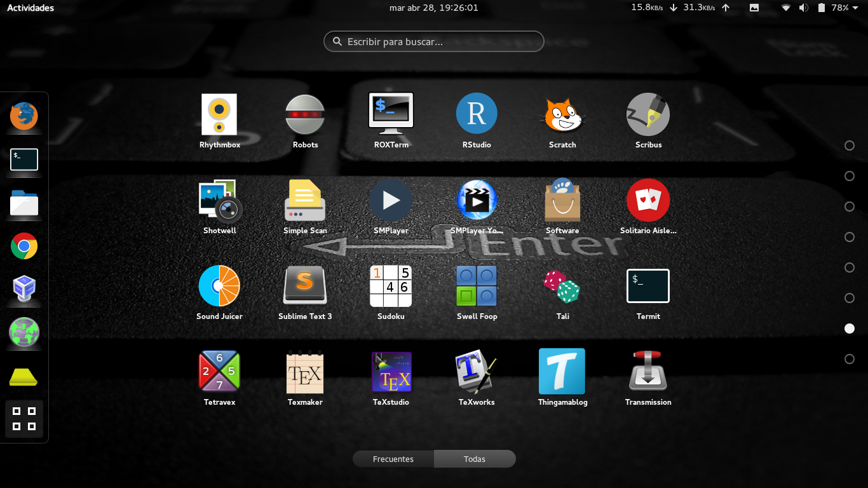Open Texmaker
Viewport: 868px width, 488px height.
click(x=305, y=372)
